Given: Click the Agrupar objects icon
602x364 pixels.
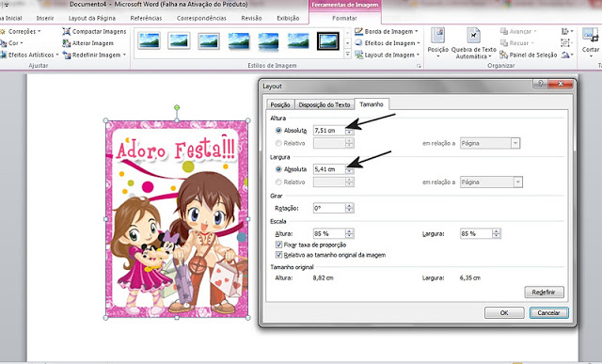Looking at the screenshot, I should [x=566, y=43].
